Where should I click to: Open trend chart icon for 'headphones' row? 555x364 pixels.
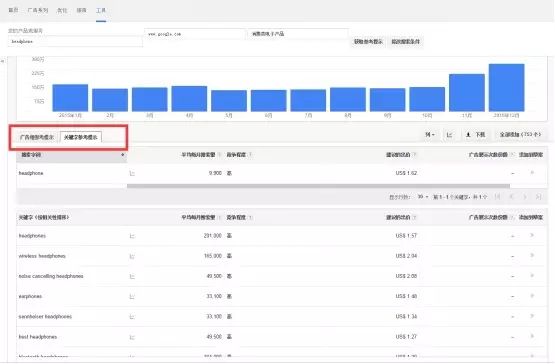pos(132,236)
